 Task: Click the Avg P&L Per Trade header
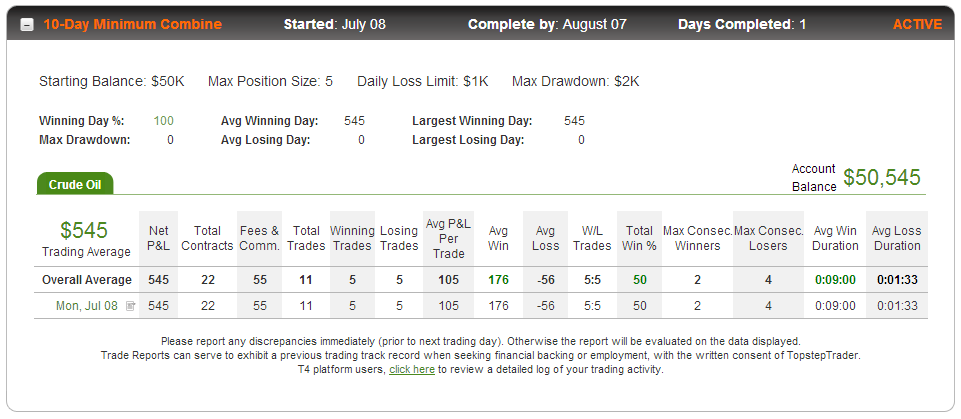[x=449, y=238]
